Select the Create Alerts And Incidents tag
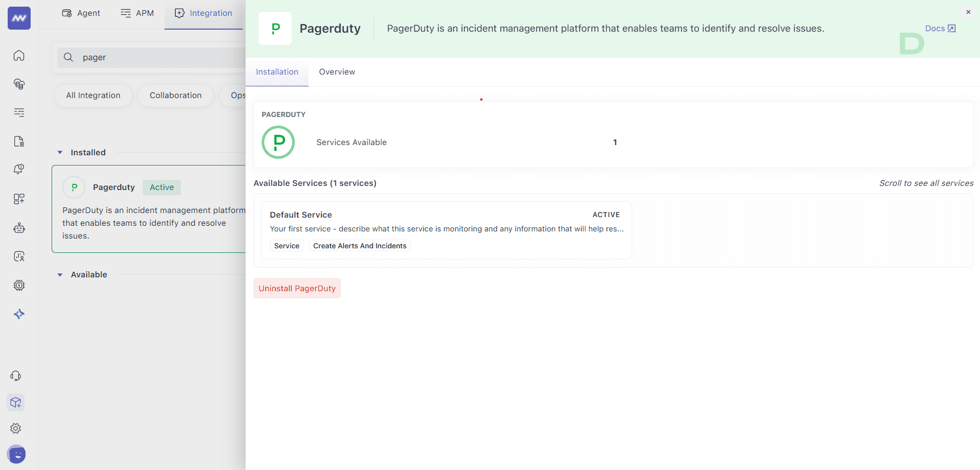Viewport: 980px width, 470px height. click(359, 246)
